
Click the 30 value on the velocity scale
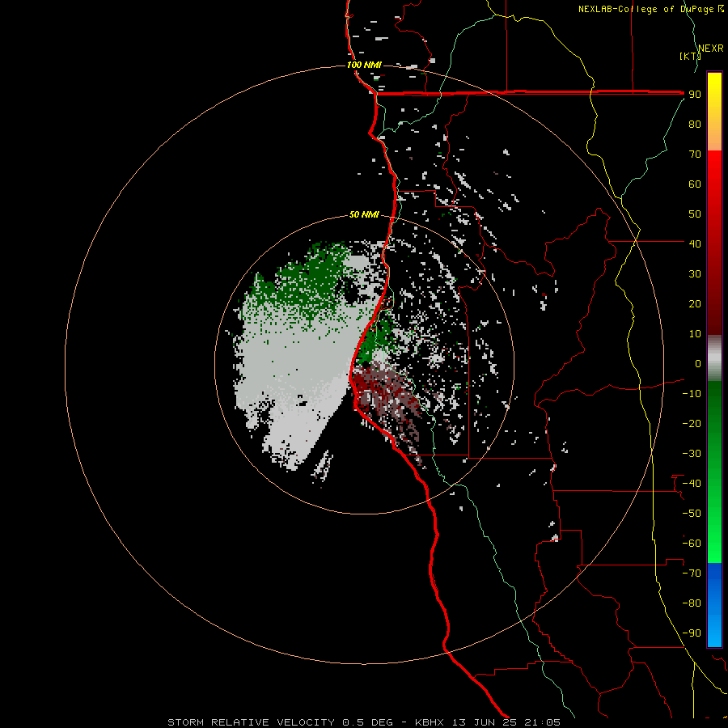(x=695, y=274)
